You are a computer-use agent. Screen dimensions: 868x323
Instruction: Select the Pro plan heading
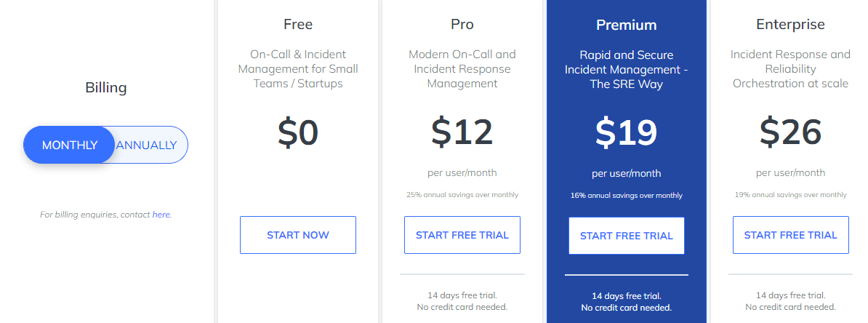click(462, 25)
